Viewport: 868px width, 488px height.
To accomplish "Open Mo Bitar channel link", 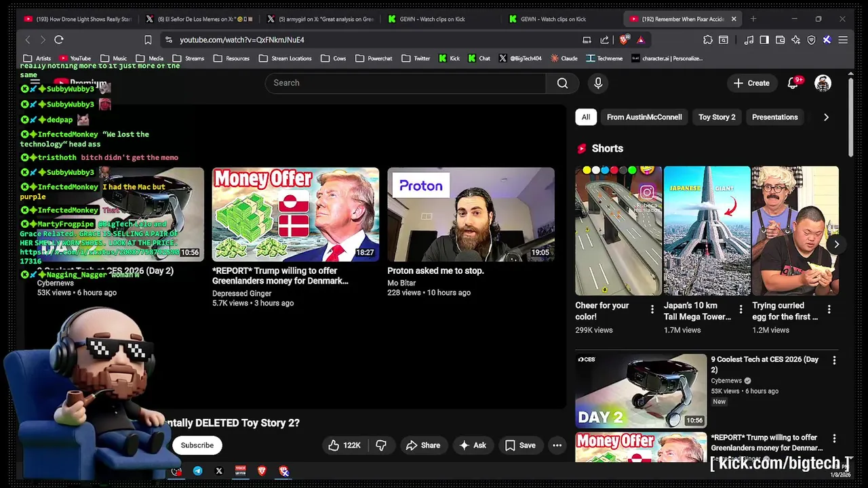I will click(401, 283).
